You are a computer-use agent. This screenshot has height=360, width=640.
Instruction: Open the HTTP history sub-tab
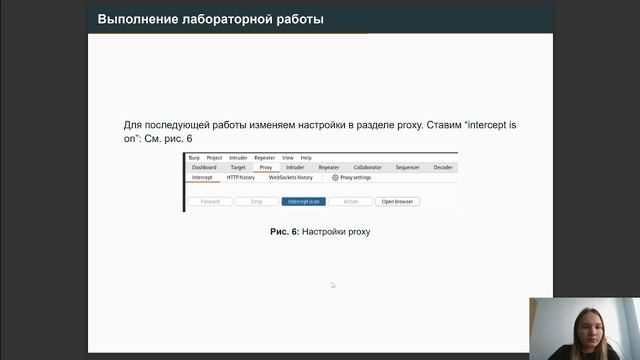[241, 178]
